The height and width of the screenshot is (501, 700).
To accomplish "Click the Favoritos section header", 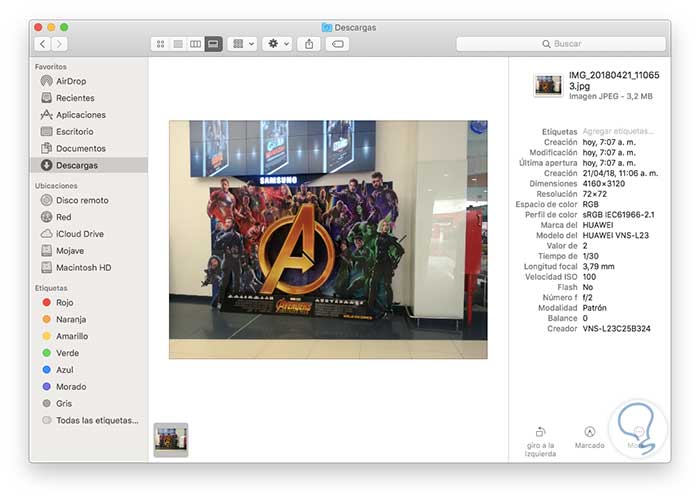I will click(x=50, y=67).
